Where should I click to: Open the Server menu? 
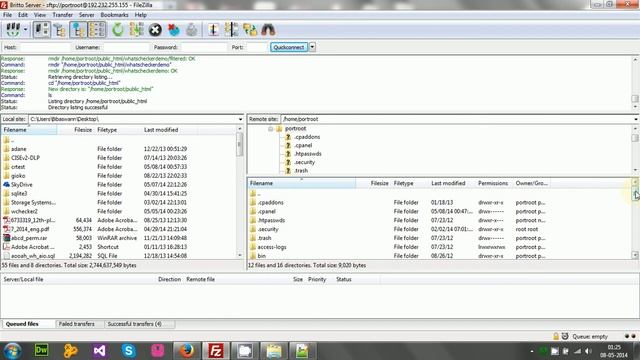pyautogui.click(x=87, y=15)
